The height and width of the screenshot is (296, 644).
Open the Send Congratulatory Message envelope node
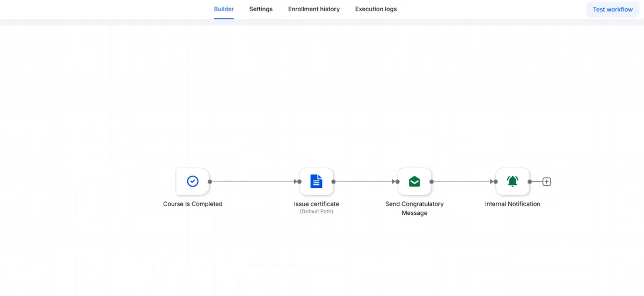coord(414,182)
